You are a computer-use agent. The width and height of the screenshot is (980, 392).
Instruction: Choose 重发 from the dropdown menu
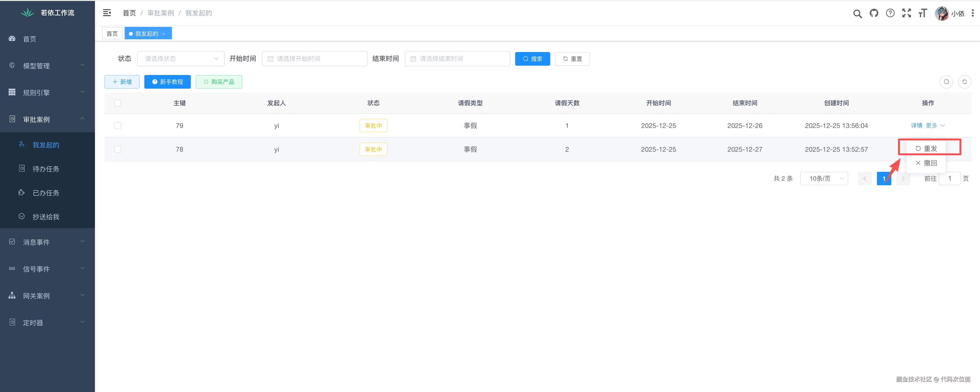[926, 148]
